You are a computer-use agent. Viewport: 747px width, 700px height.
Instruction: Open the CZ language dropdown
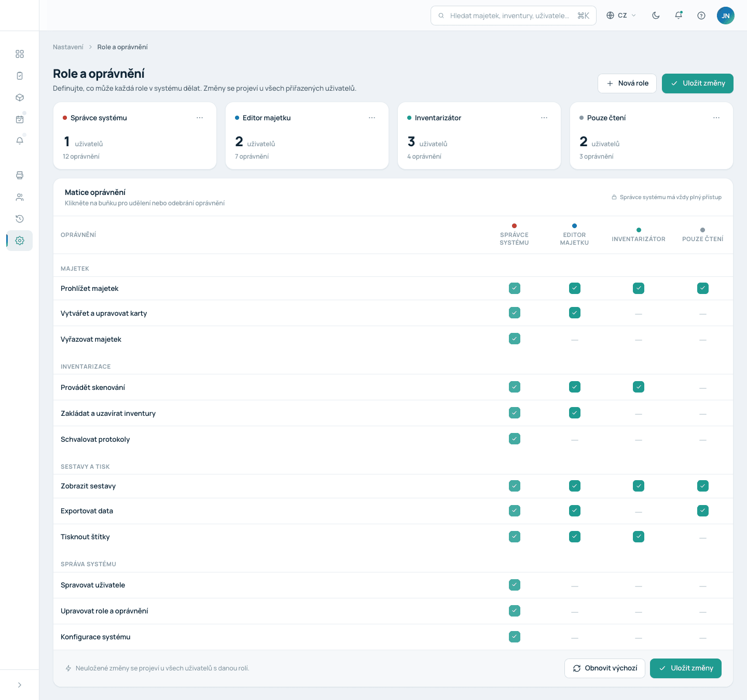[x=621, y=16]
